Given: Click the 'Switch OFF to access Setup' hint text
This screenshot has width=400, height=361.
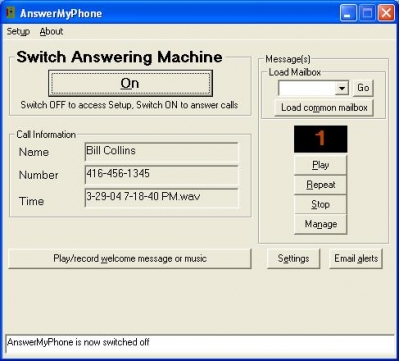Looking at the screenshot, I should (129, 105).
